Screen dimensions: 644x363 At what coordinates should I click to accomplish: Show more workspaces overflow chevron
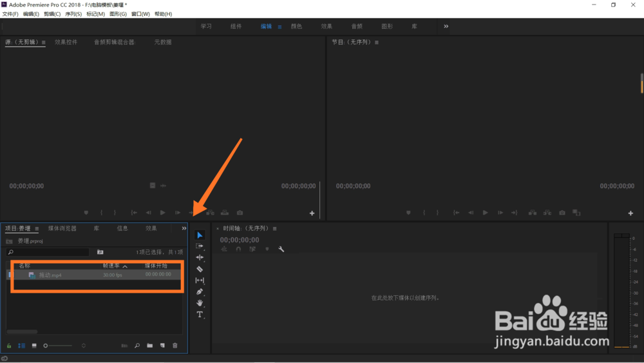(x=446, y=26)
